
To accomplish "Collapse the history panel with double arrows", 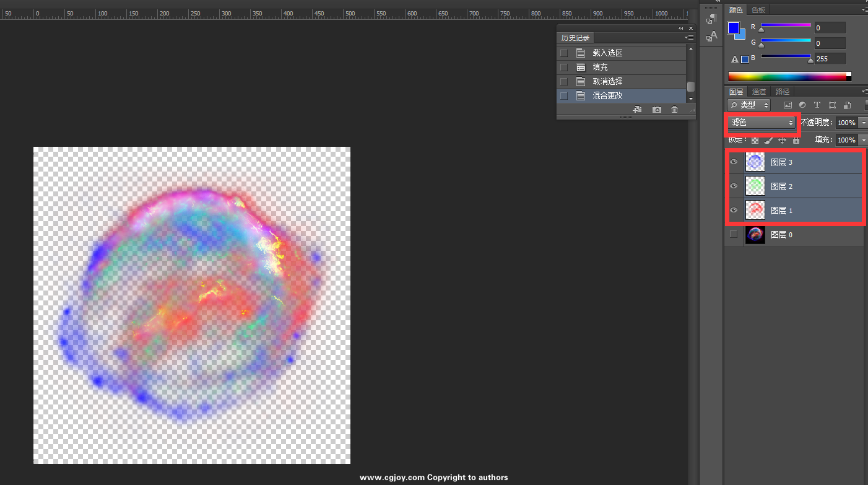I will (681, 28).
